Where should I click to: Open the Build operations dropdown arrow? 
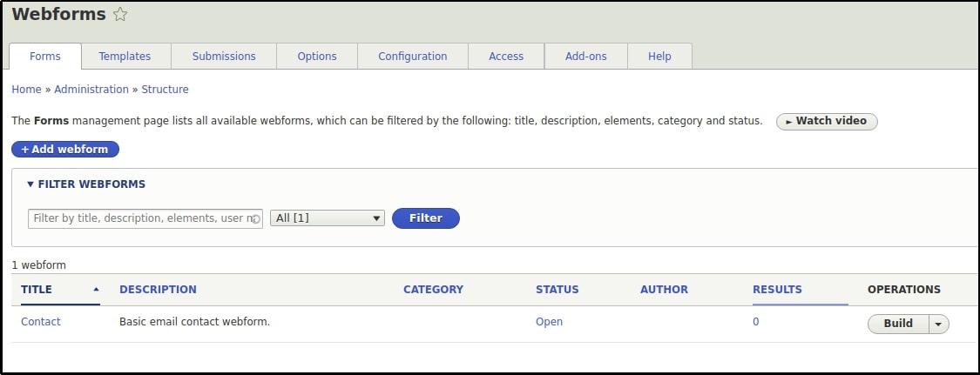938,324
